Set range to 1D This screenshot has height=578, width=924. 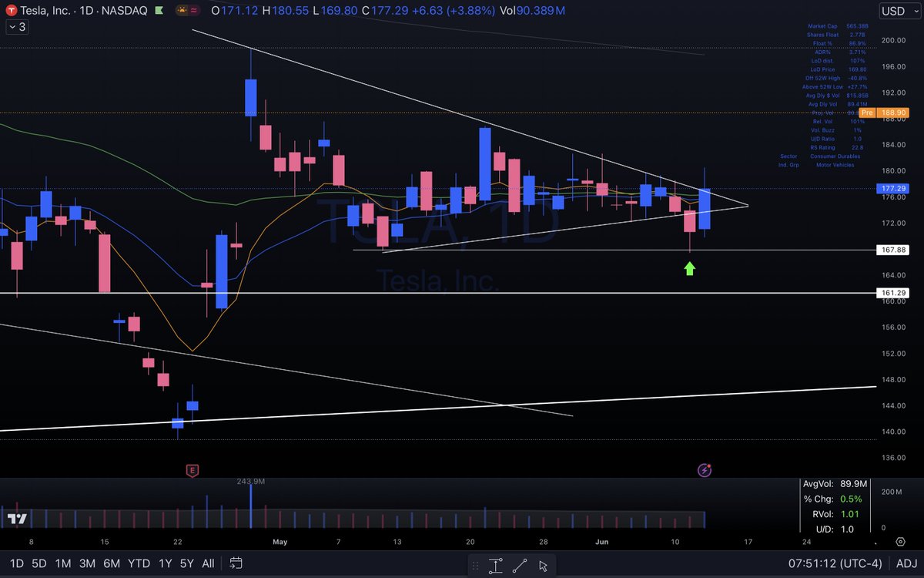click(15, 563)
